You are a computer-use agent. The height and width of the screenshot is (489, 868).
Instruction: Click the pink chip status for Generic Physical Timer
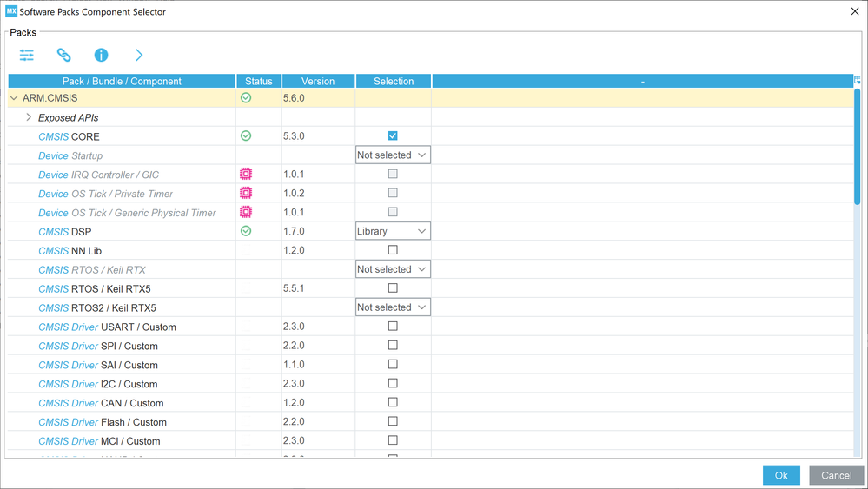point(246,212)
